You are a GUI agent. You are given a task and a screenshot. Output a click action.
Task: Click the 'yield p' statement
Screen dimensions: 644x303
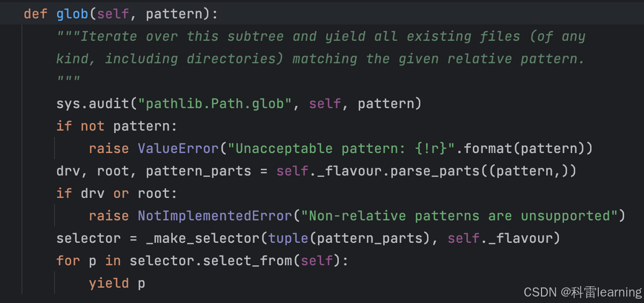[117, 283]
